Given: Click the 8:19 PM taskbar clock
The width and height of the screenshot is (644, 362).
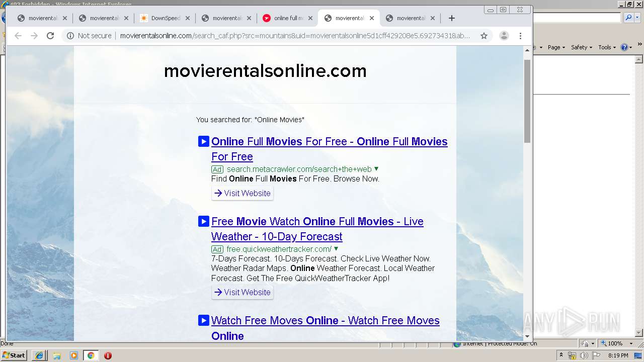Looking at the screenshot, I should [x=618, y=355].
